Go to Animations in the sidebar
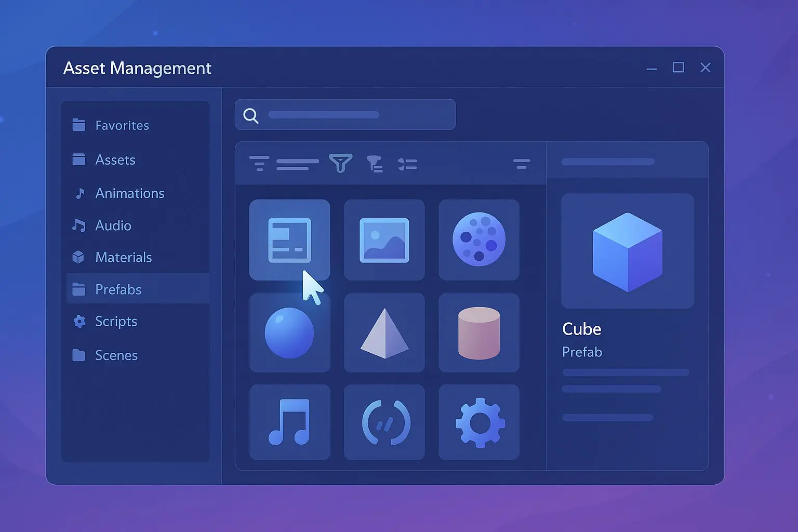The height and width of the screenshot is (532, 798). 129,193
